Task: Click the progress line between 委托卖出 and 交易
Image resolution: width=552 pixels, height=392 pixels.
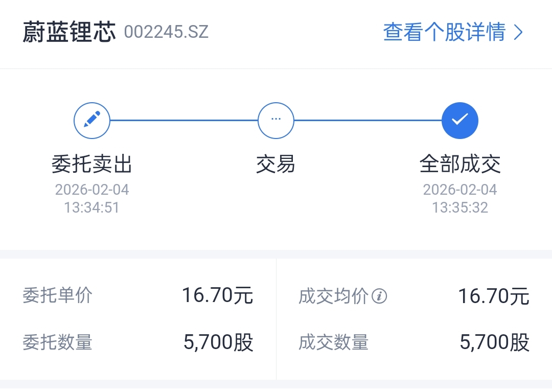Action: (x=184, y=121)
